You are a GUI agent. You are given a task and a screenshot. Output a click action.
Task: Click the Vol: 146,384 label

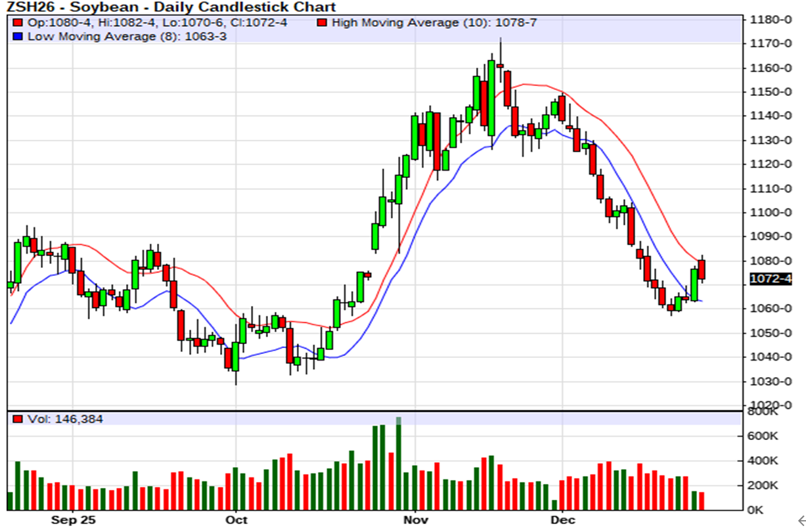coord(64,419)
